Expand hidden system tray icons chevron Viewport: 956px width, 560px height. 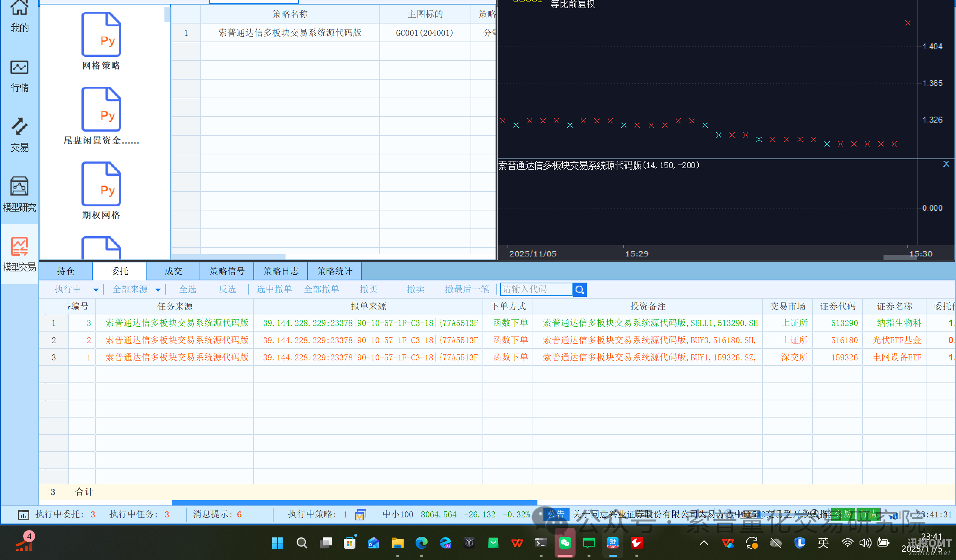pyautogui.click(x=704, y=543)
